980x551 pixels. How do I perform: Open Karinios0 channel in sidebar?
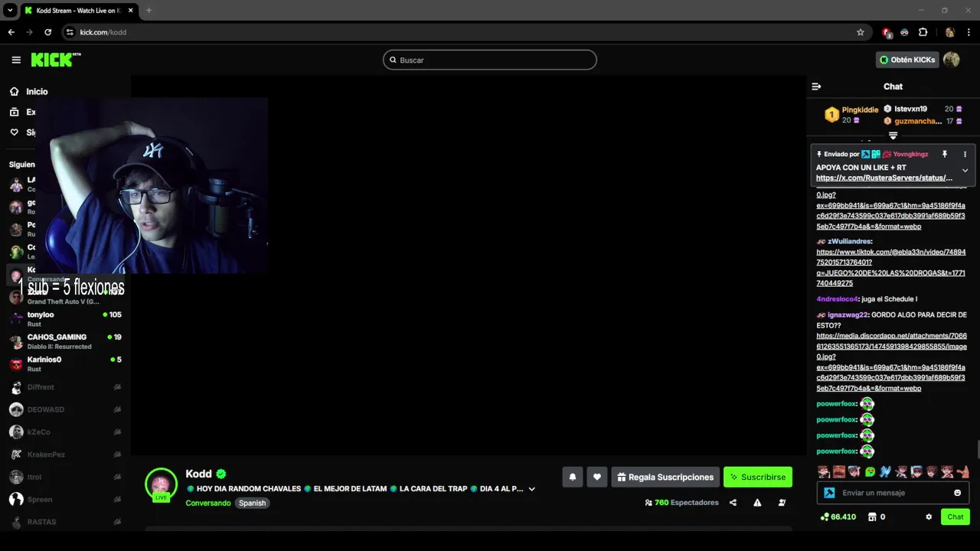pyautogui.click(x=65, y=364)
